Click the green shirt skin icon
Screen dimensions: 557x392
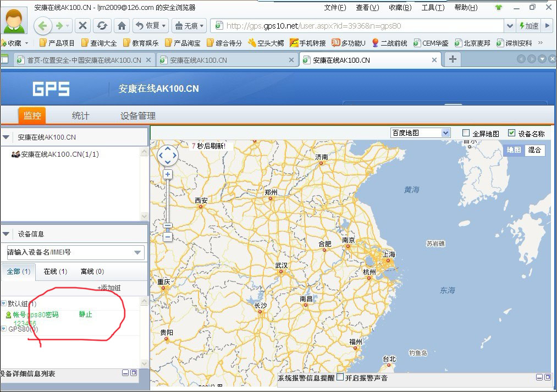coord(498,8)
